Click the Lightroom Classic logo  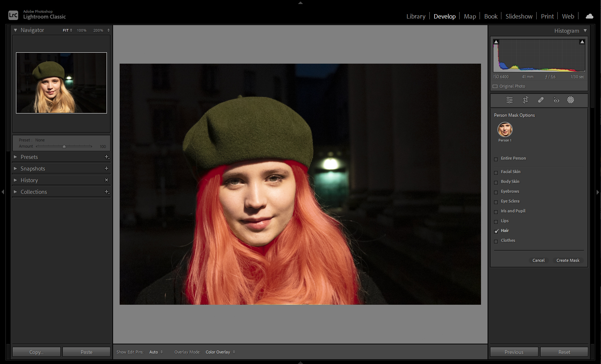tap(13, 15)
